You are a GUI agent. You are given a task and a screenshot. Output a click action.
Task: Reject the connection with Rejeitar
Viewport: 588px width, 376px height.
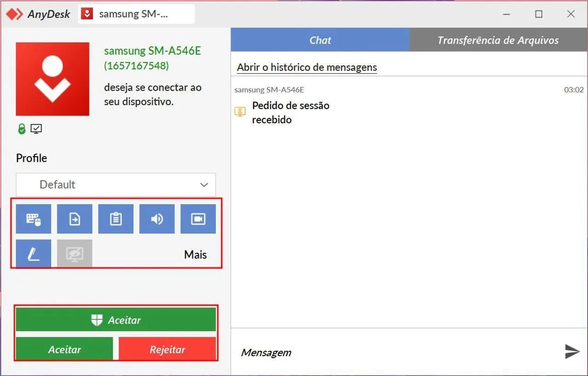[167, 349]
